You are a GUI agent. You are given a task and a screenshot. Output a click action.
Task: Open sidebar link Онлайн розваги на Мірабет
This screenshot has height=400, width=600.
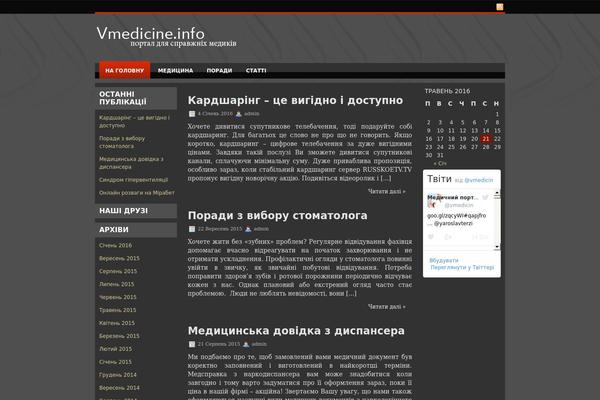[x=137, y=193]
